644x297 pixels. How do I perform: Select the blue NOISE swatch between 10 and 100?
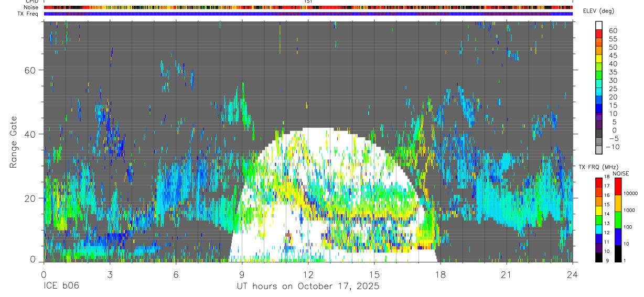[618, 236]
